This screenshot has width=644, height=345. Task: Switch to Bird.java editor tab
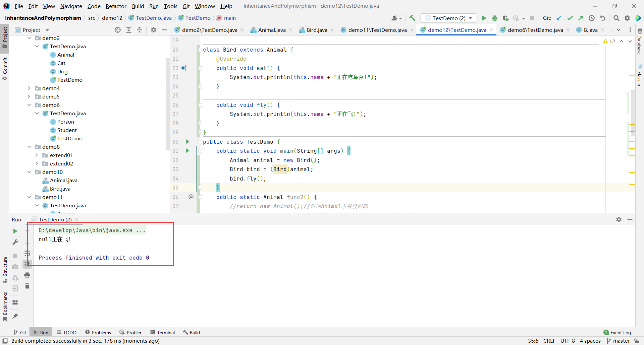(317, 30)
